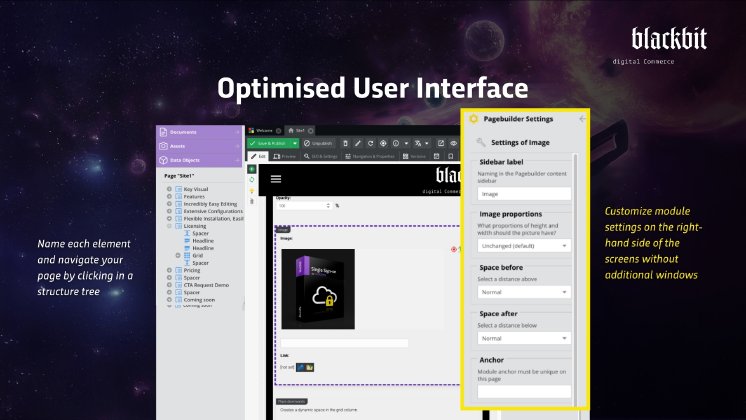The height and width of the screenshot is (420, 746).
Task: Click the reload icon in toolbar
Action: point(370,143)
